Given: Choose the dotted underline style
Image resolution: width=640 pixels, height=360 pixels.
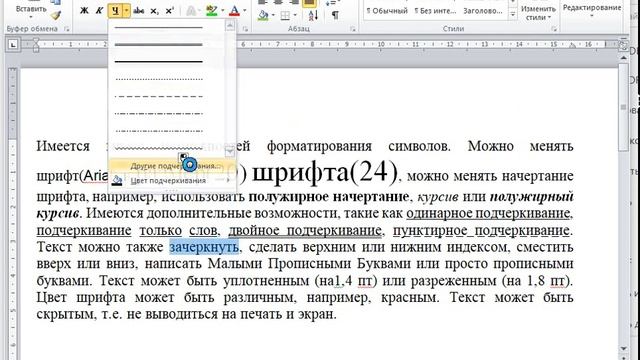Looking at the screenshot, I should tap(158, 79).
